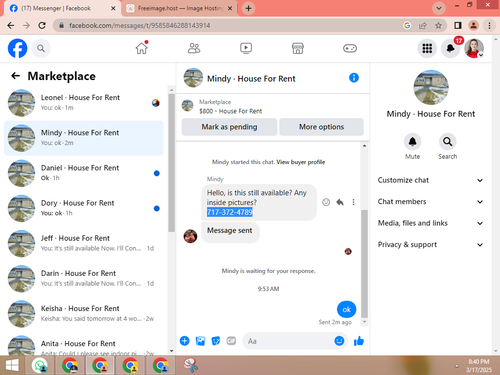500x375 pixels.
Task: Open Darin - House For Rent conversation
Action: pos(83,279)
